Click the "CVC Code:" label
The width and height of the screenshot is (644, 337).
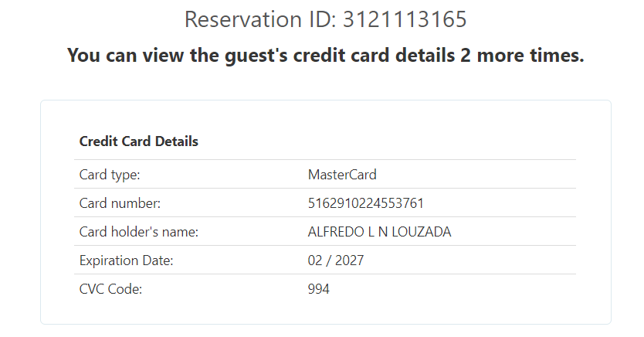point(110,289)
